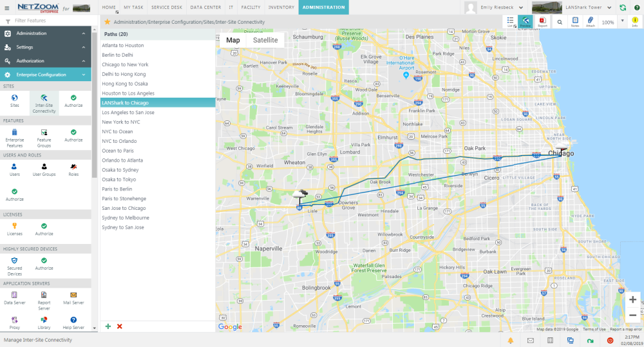Click the favorite star icon in breadcrumb
644x347 pixels.
tap(107, 22)
